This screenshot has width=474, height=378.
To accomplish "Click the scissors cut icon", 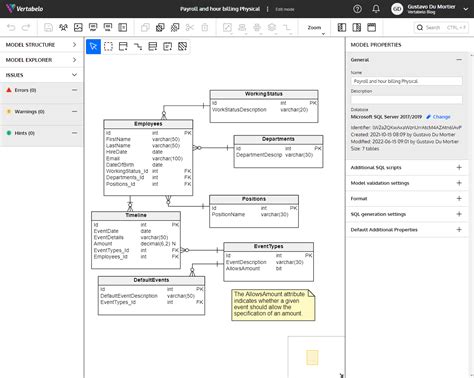I will [x=190, y=27].
